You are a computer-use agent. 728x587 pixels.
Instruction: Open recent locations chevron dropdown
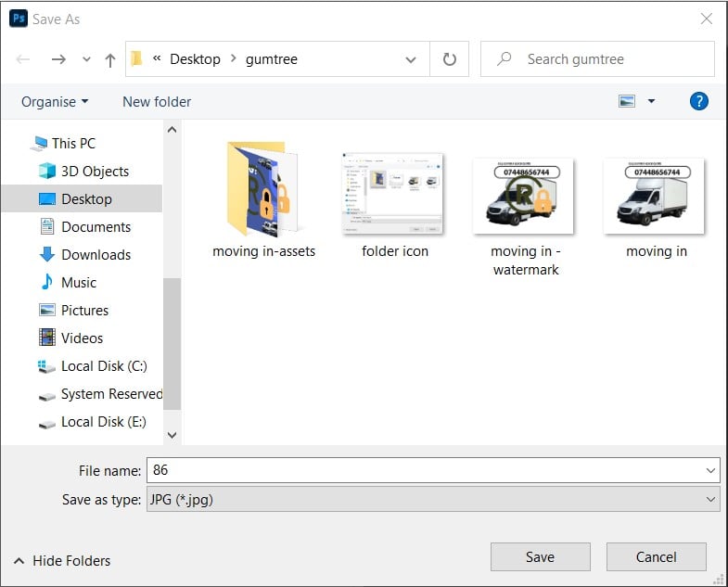click(86, 59)
